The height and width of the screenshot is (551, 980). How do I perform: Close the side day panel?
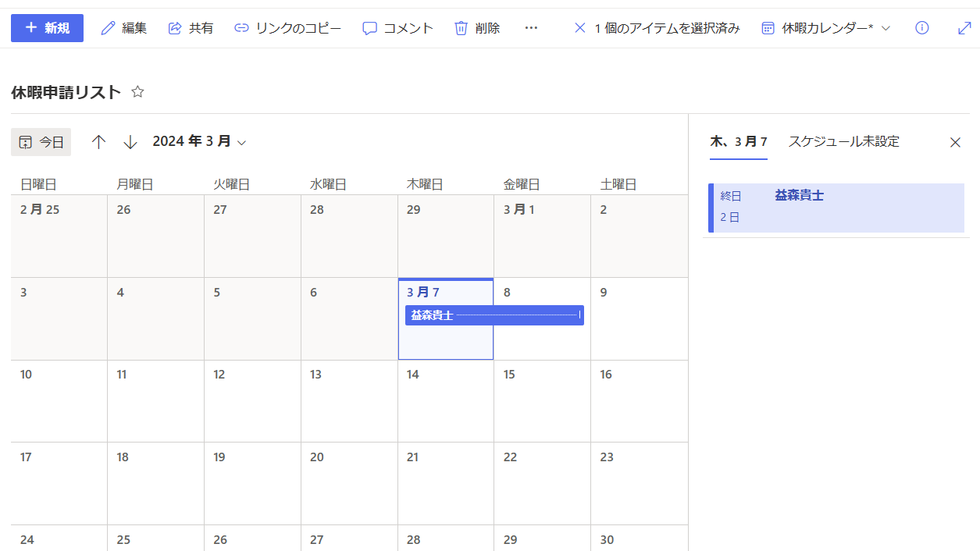coord(955,142)
